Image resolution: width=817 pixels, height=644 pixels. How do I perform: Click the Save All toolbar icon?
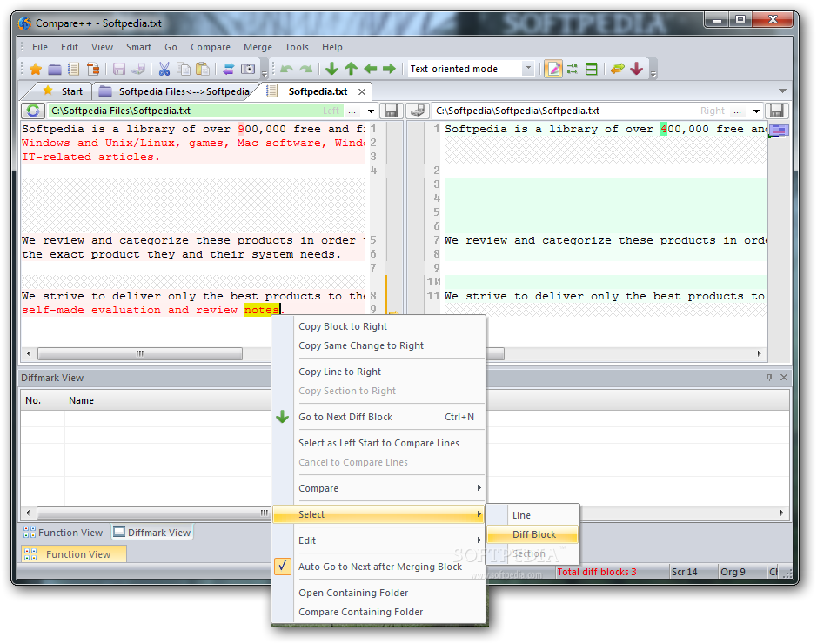click(x=138, y=69)
